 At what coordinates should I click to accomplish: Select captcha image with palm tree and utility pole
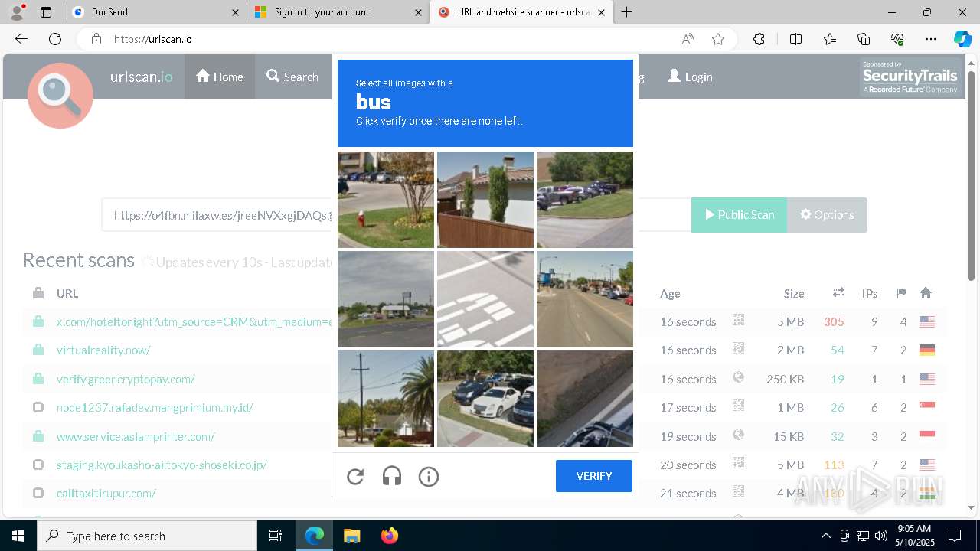pyautogui.click(x=386, y=399)
